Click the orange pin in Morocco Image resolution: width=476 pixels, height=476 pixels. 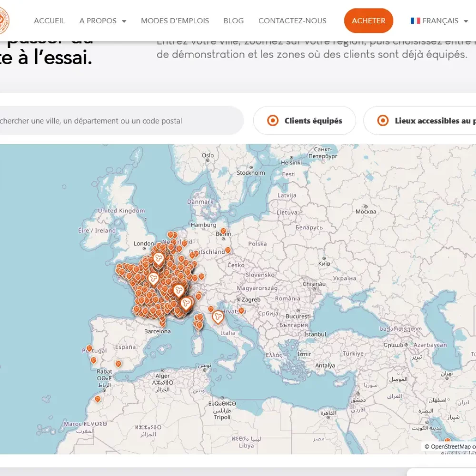[98, 399]
